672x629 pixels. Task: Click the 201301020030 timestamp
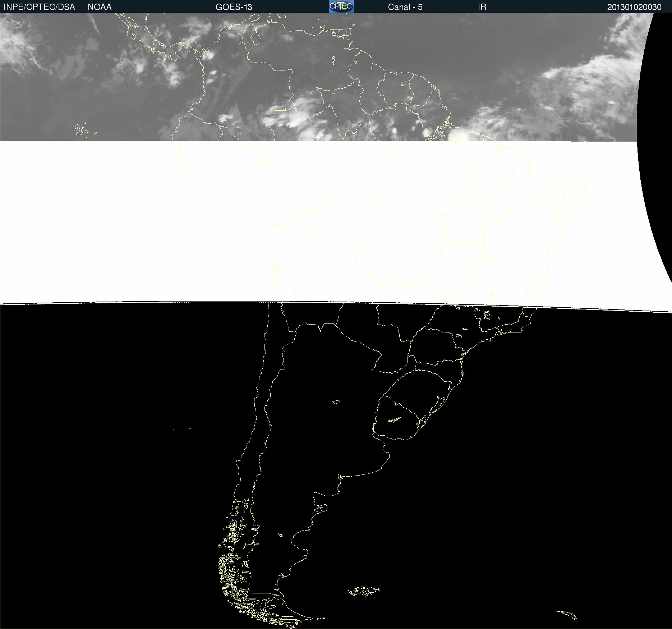(x=634, y=7)
